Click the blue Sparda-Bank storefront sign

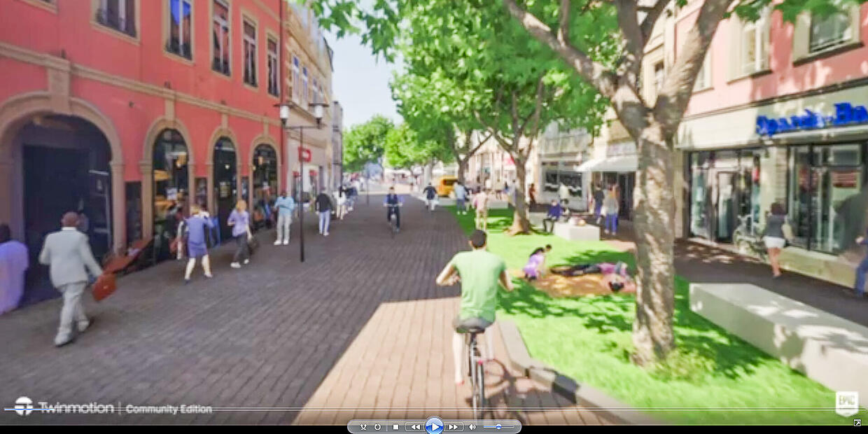(x=811, y=119)
